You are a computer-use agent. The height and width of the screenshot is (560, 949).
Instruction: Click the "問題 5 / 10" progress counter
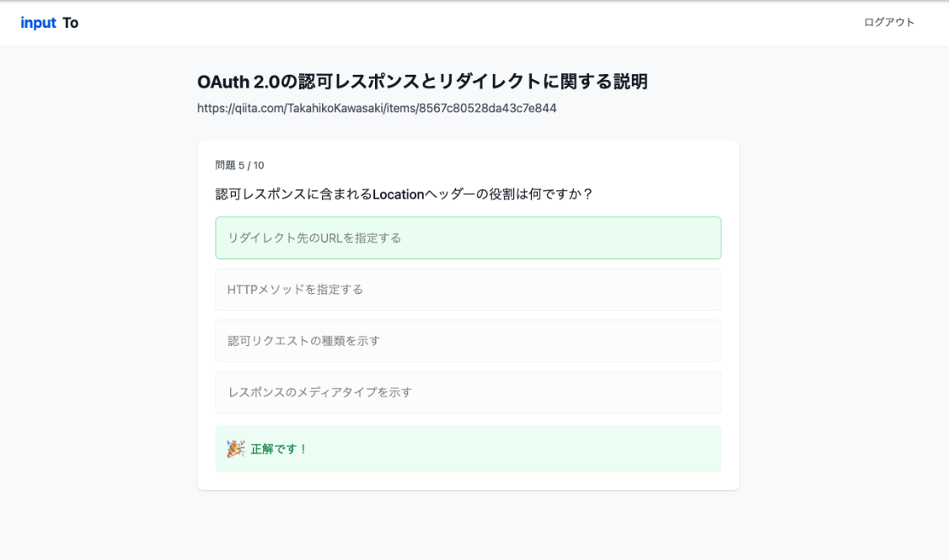pyautogui.click(x=239, y=165)
